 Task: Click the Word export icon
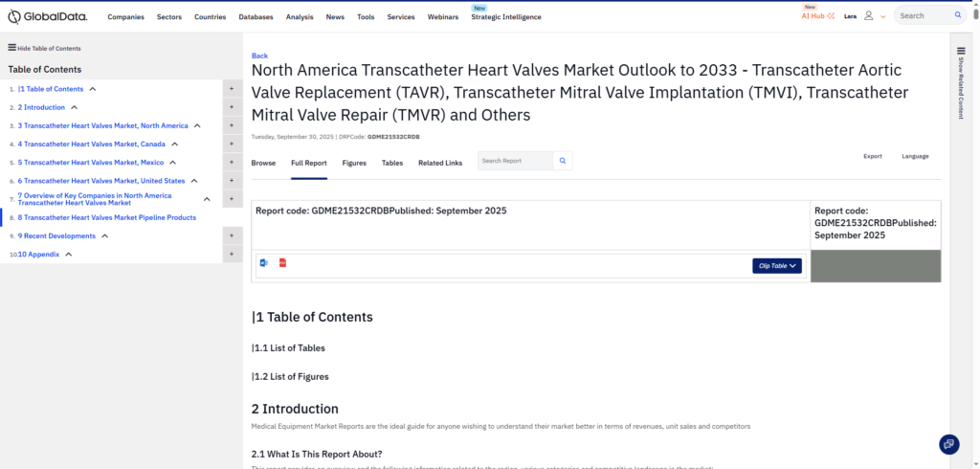pos(264,262)
